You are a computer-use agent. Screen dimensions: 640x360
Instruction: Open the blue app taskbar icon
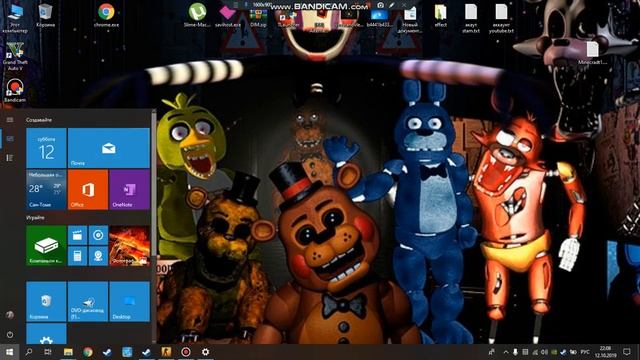(127, 352)
